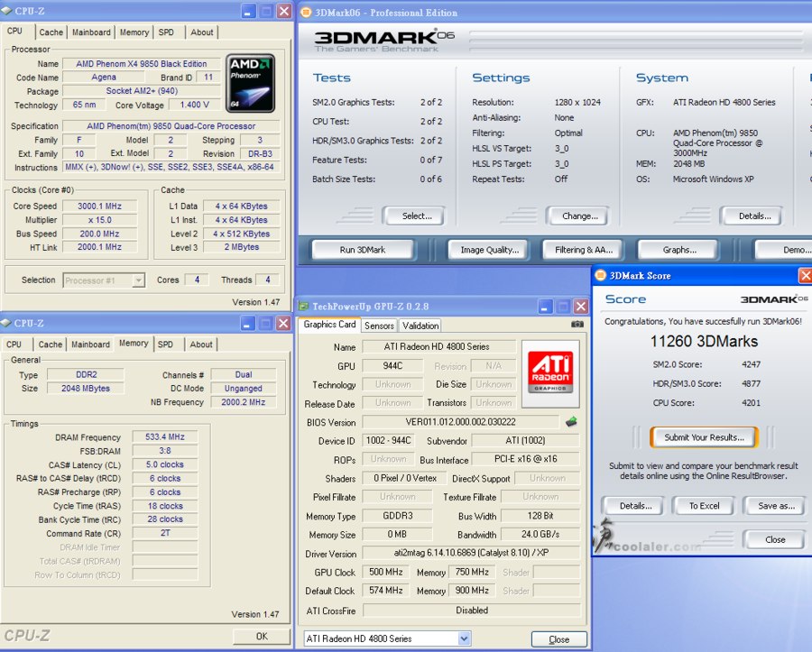Open Filtering & AA... in 3DMark06
Screen dimensions: 812x652
click(x=582, y=250)
